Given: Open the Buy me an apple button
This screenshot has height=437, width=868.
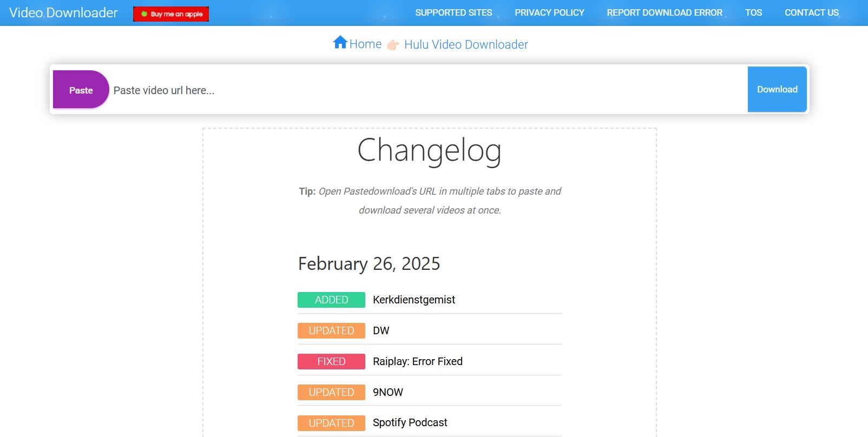Looking at the screenshot, I should (x=171, y=14).
